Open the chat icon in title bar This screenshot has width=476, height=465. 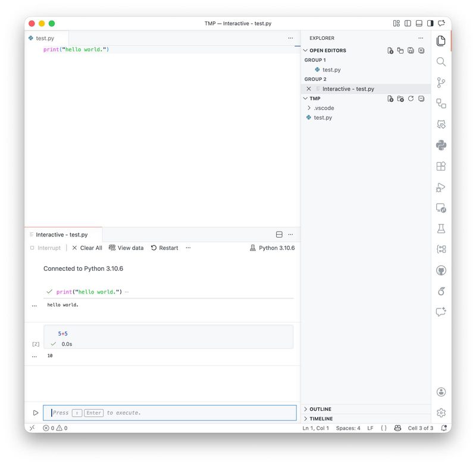pos(441,23)
